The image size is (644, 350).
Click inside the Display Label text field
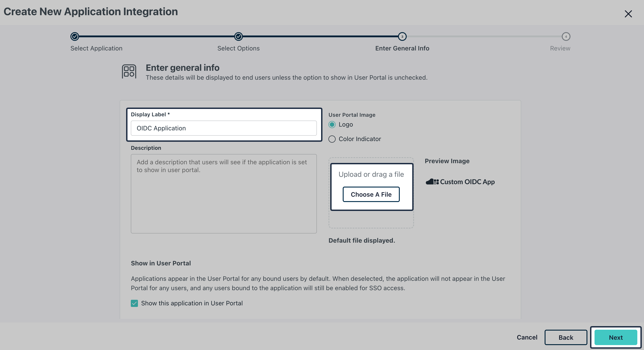224,128
